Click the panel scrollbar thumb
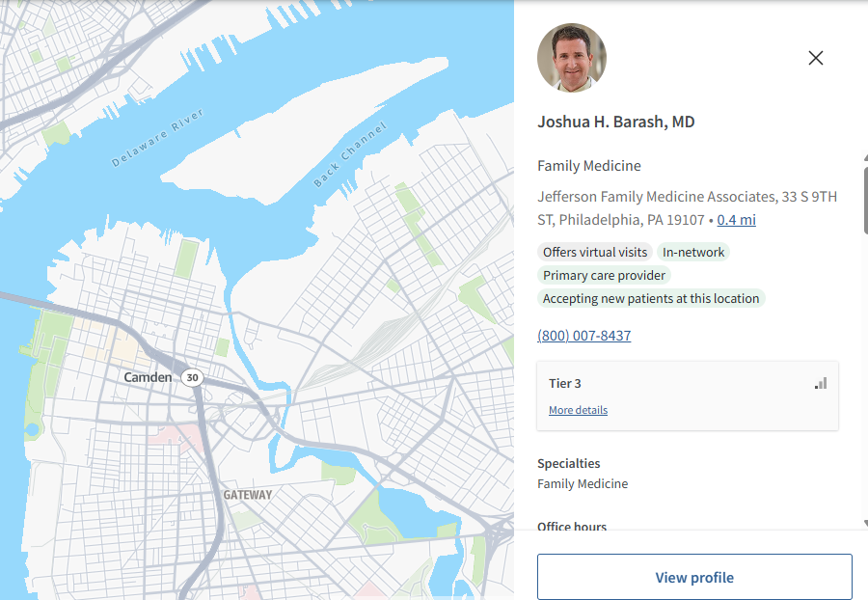Screen dimensions: 868x600 point(865,201)
